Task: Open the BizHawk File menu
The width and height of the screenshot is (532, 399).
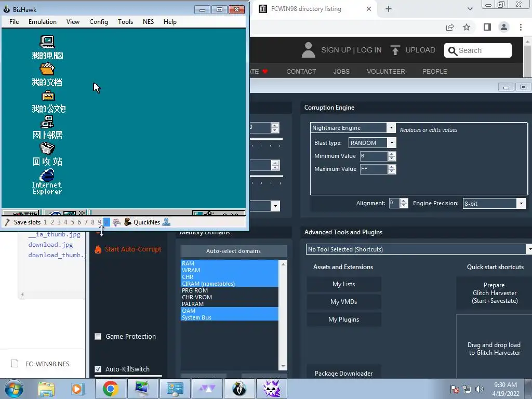Action: tap(14, 22)
